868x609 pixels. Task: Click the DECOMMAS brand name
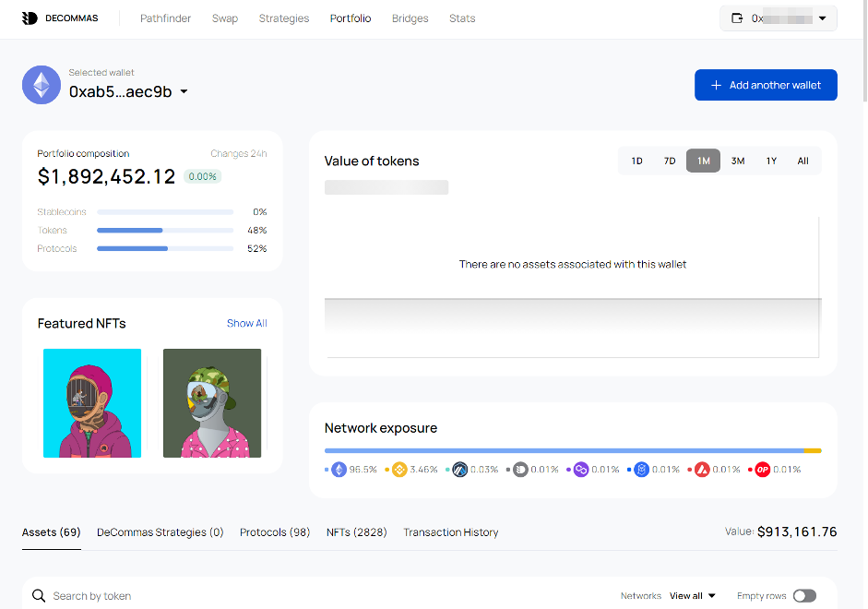(71, 18)
